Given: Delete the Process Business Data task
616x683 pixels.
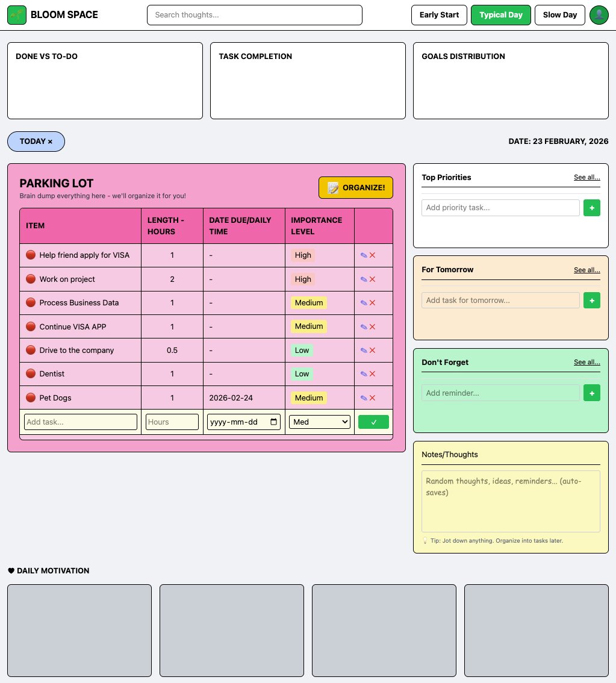Looking at the screenshot, I should pos(372,303).
